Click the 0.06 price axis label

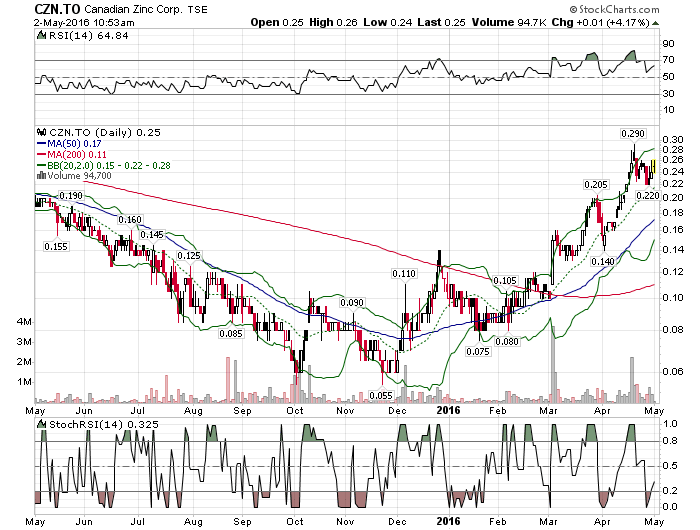tap(672, 371)
